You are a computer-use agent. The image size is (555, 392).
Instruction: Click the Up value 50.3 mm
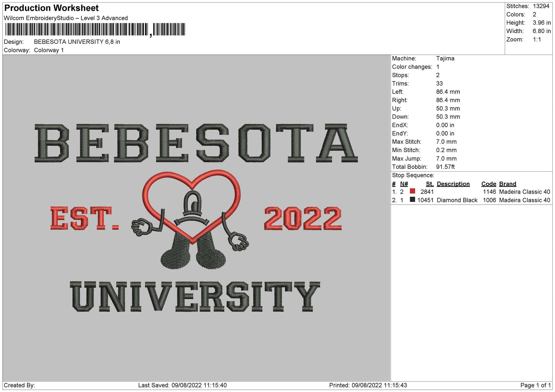point(448,109)
